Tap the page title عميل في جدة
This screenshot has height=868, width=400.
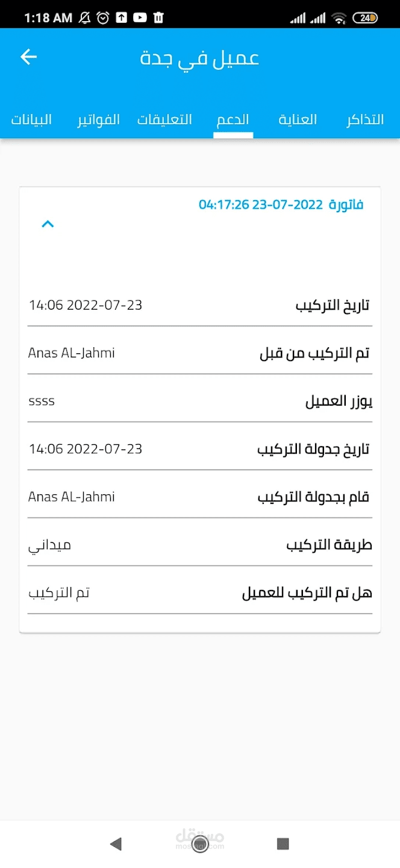coord(199,58)
